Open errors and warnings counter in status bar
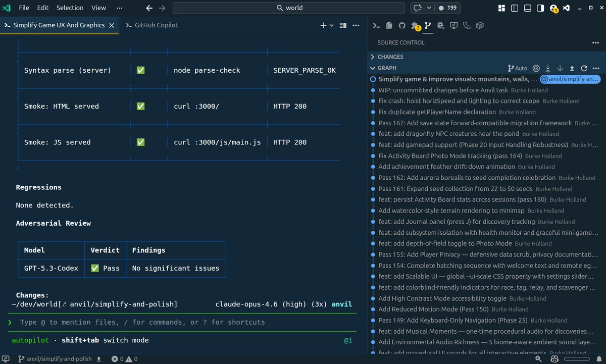606x364 pixels. click(x=125, y=359)
